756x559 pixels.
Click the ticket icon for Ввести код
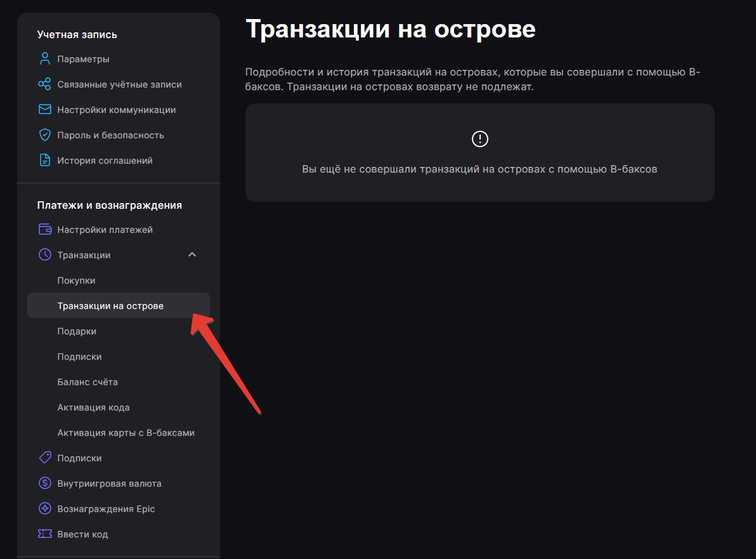coord(44,534)
